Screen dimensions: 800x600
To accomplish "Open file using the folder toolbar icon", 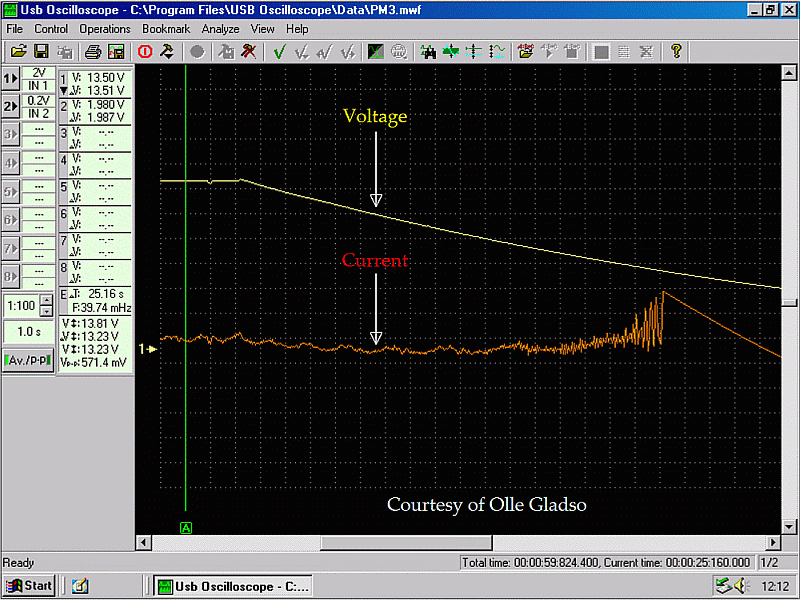I will tap(18, 52).
